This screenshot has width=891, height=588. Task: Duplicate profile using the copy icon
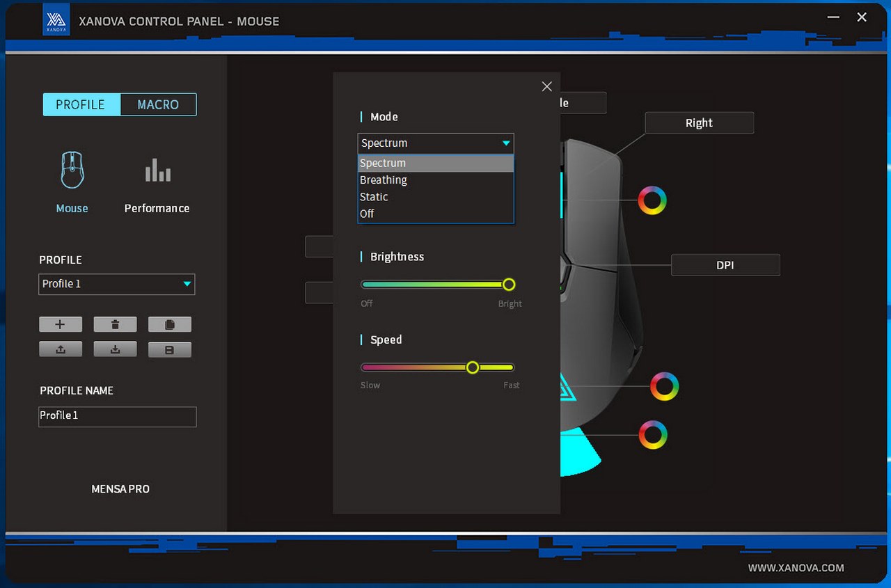169,324
